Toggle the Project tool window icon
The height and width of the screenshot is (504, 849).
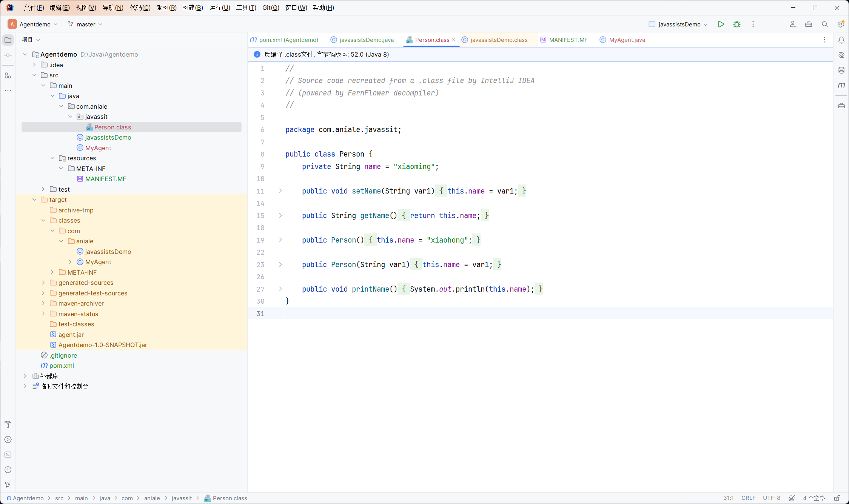[x=8, y=40]
